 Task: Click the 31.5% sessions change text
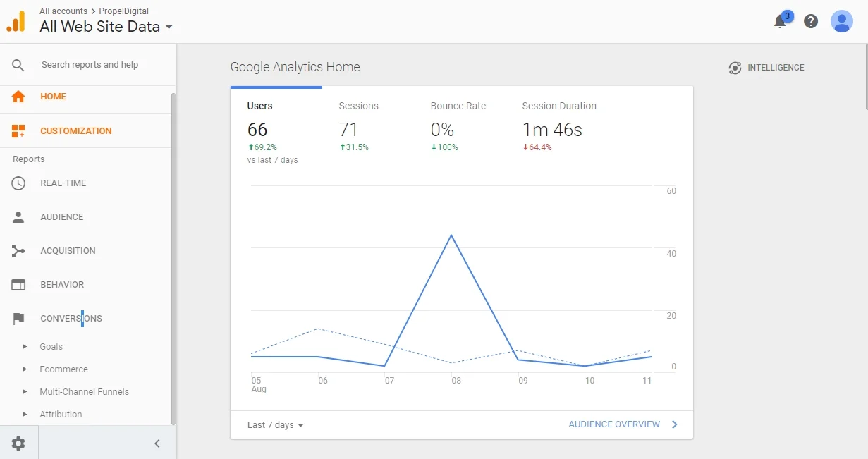354,147
